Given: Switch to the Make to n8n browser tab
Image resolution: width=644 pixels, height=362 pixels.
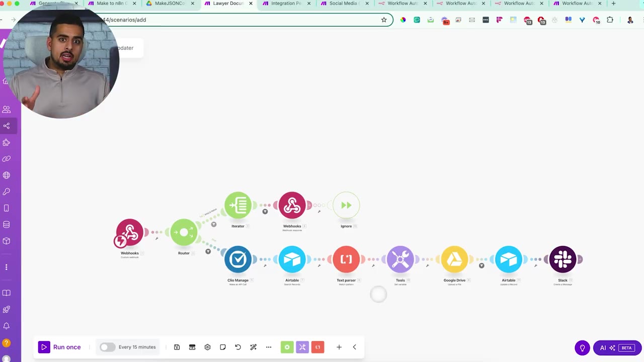Looking at the screenshot, I should pos(112,4).
